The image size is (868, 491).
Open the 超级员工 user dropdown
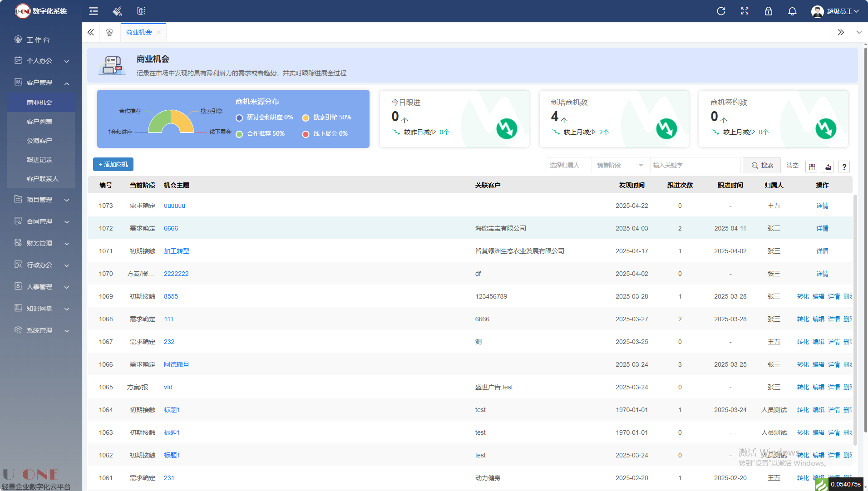(x=843, y=11)
